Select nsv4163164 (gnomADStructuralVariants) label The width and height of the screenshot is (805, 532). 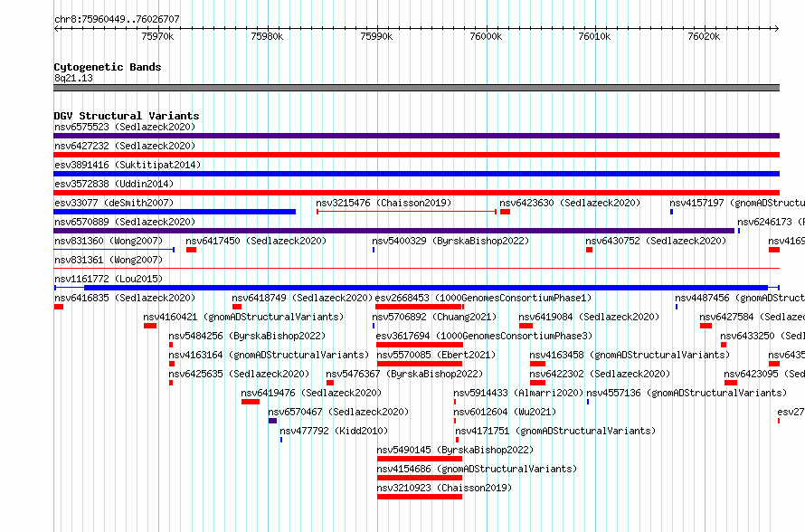pyautogui.click(x=269, y=355)
